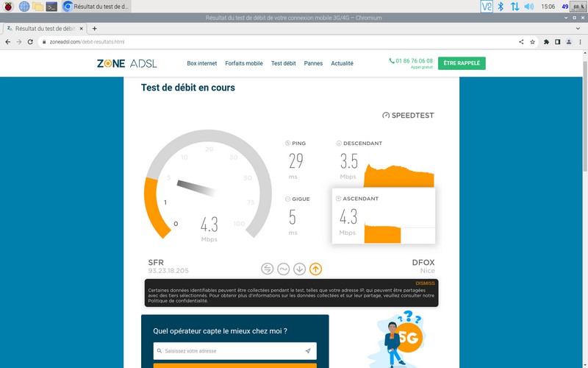Go forward in browser history

19,42
